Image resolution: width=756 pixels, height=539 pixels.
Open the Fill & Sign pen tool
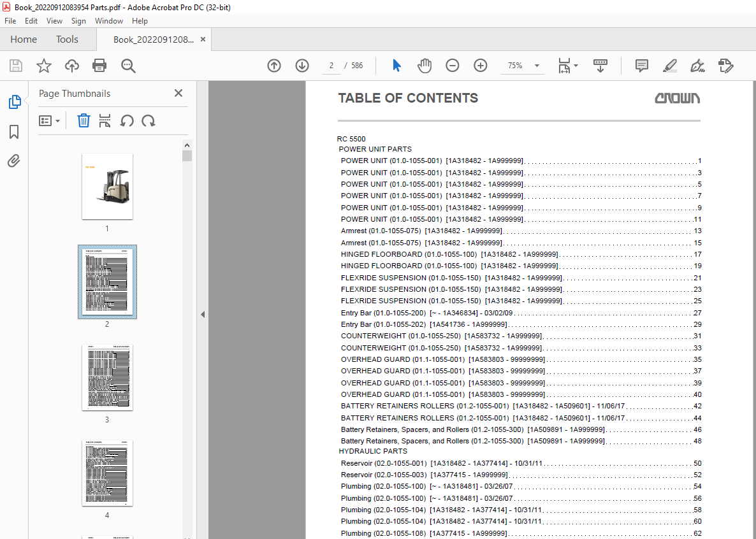(697, 66)
